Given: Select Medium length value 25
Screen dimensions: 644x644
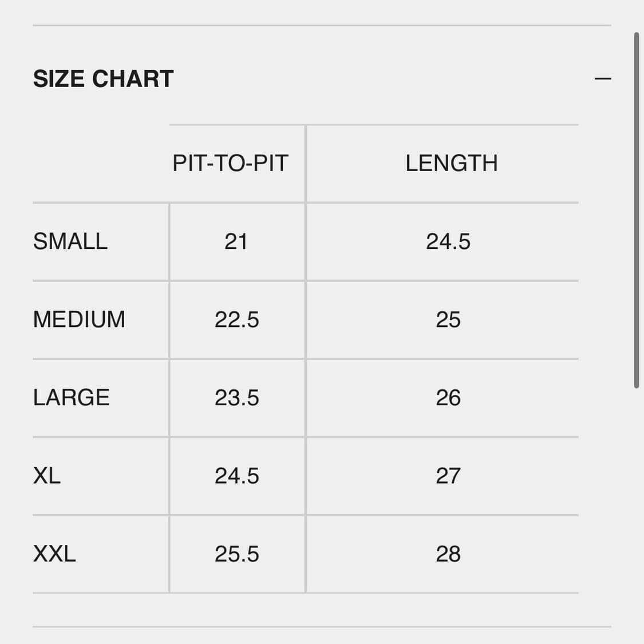Looking at the screenshot, I should point(448,319).
